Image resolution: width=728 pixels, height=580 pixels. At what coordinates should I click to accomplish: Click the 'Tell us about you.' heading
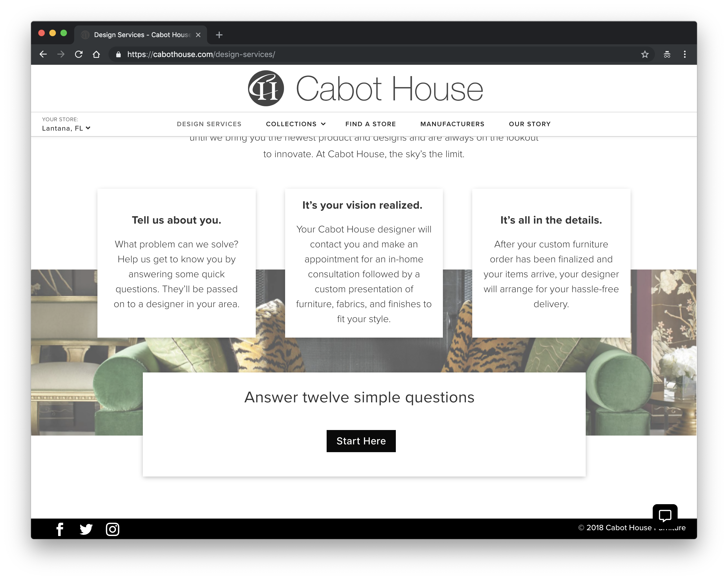(x=177, y=220)
